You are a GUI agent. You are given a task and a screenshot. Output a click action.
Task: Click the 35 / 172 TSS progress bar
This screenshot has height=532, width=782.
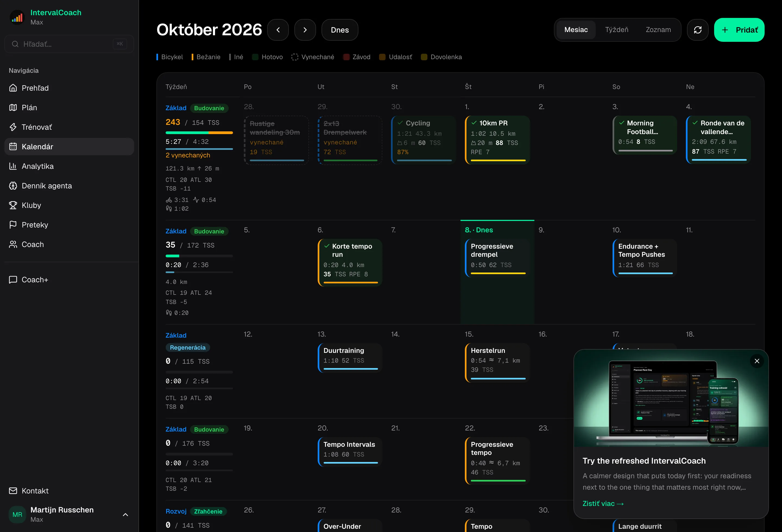click(x=199, y=256)
